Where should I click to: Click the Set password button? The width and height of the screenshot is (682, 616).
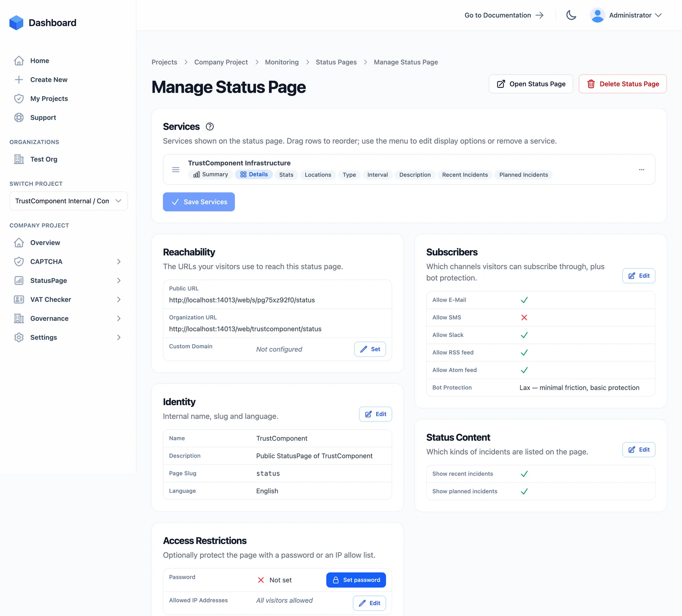pos(356,580)
